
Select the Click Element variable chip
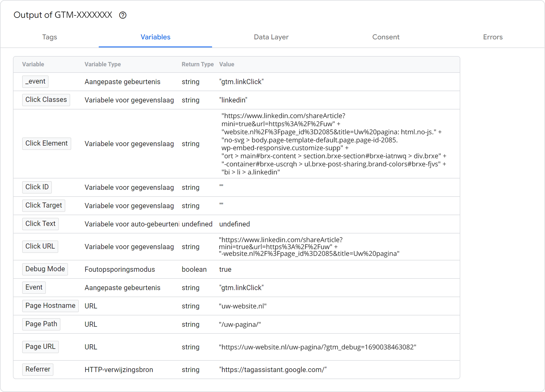click(x=46, y=143)
